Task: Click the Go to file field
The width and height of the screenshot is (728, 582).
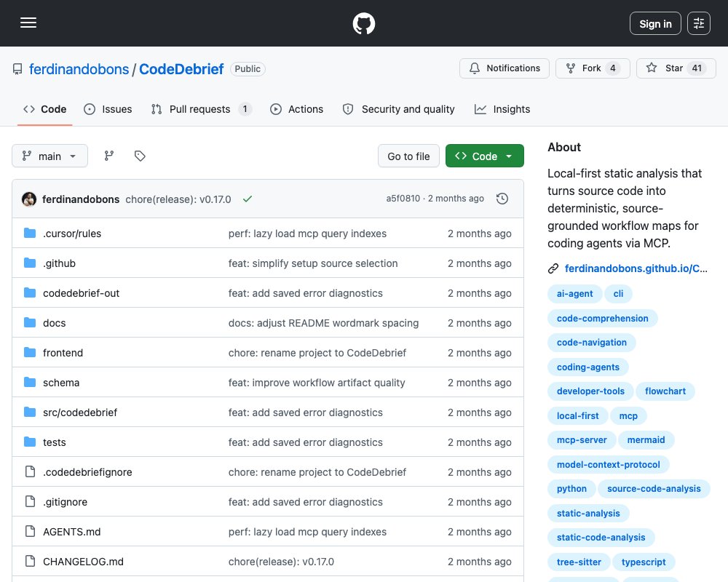Action: pyautogui.click(x=408, y=156)
